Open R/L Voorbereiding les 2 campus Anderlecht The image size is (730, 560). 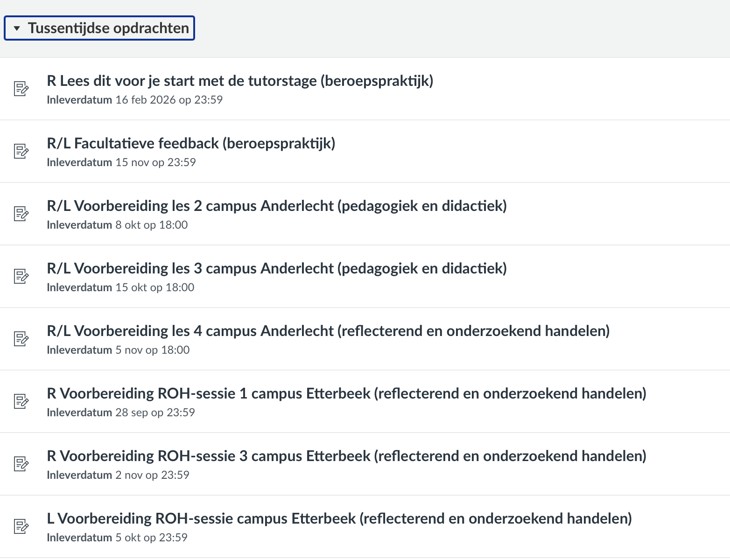pyautogui.click(x=277, y=206)
